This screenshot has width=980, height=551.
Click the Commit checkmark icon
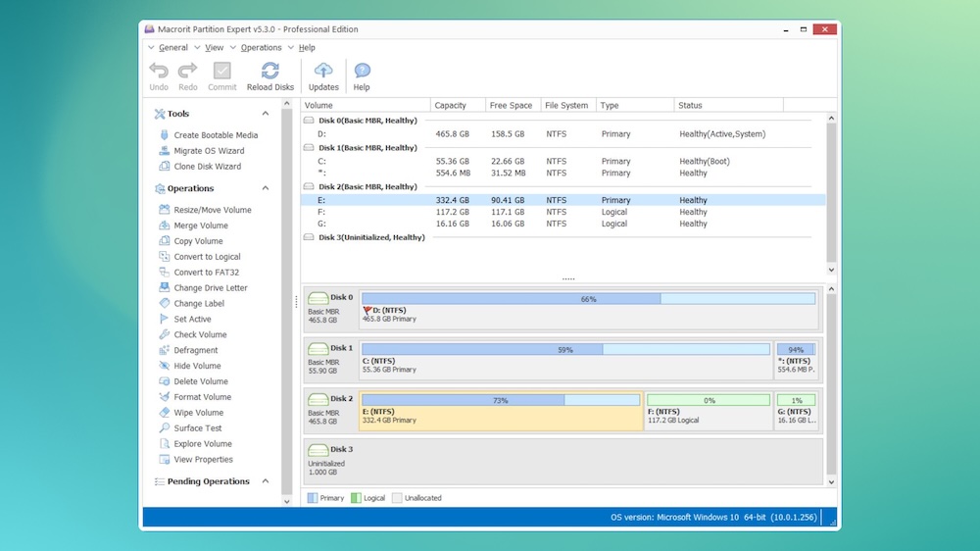click(x=222, y=71)
